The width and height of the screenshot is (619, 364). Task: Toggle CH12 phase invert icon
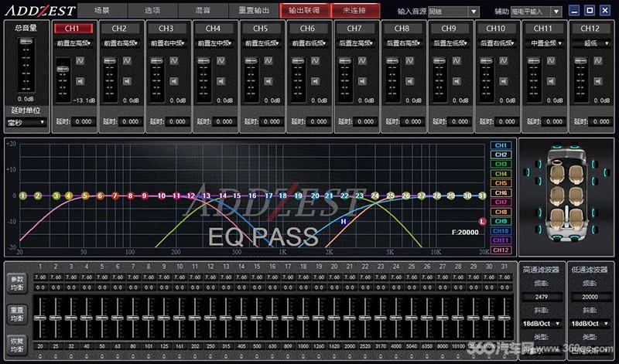[x=598, y=61]
